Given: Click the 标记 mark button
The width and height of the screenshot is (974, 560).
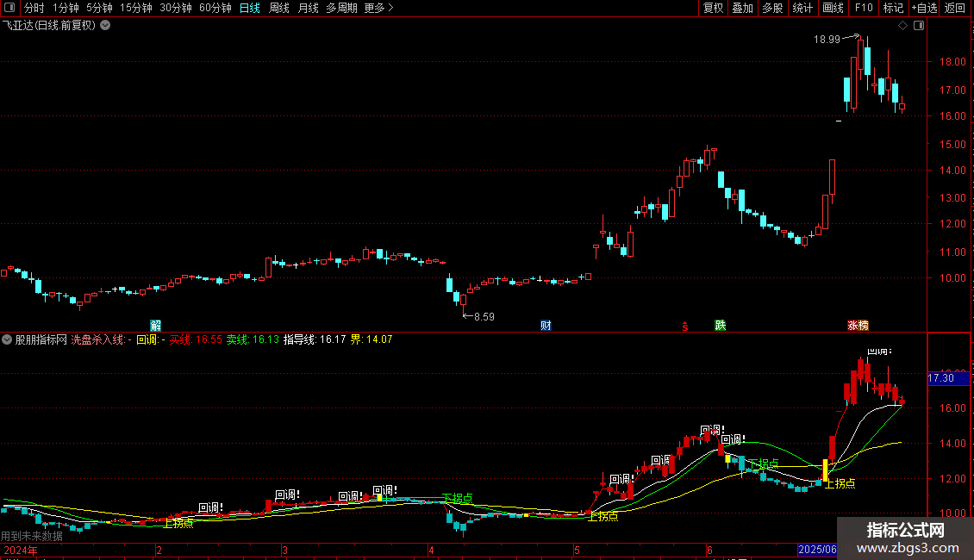Looking at the screenshot, I should pos(893,8).
